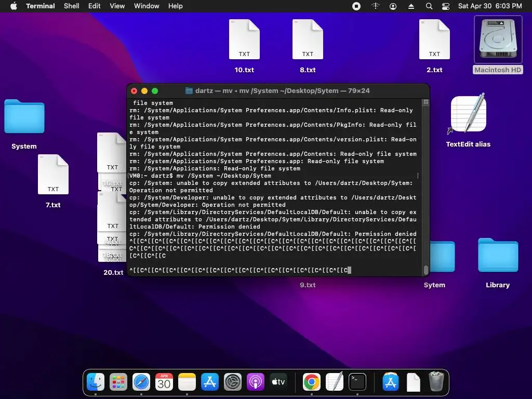The image size is (532, 399).
Task: Open the Window menu
Action: 146,6
